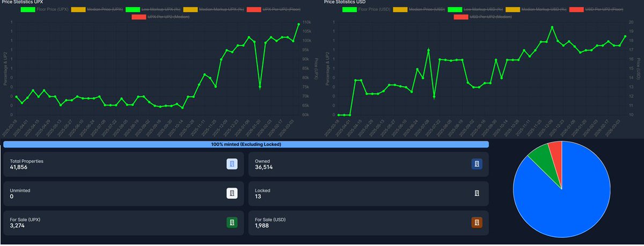
Task: Show USD Per UP2 (Floor) series
Action: point(596,9)
